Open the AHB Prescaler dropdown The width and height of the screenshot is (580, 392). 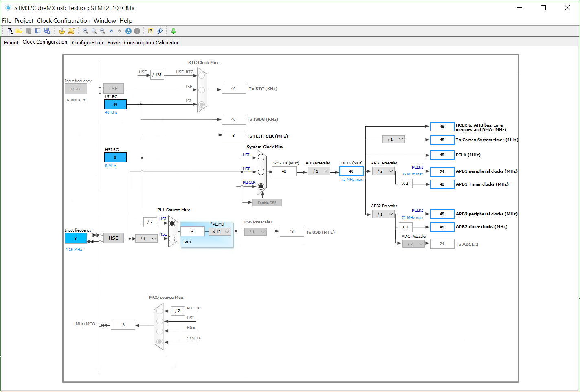(x=319, y=171)
